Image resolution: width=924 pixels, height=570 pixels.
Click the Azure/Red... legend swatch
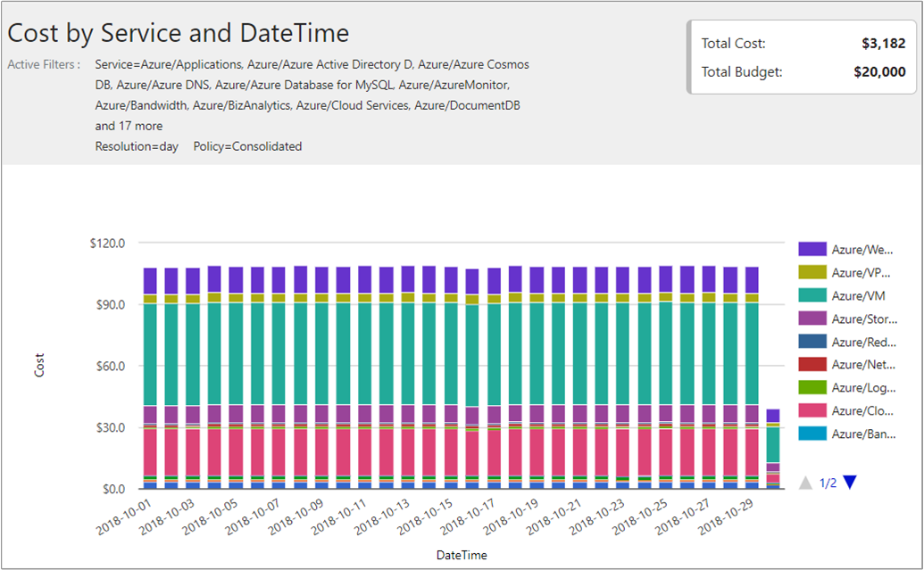pyautogui.click(x=812, y=341)
